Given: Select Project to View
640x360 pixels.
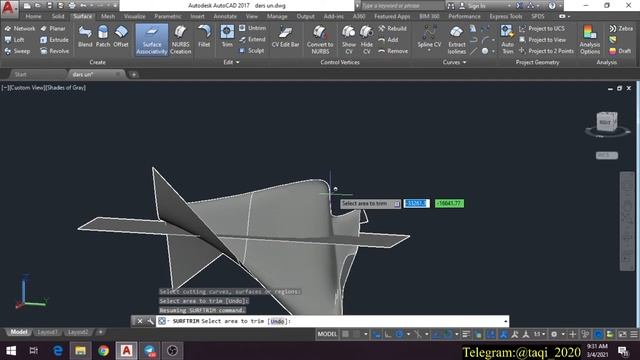Looking at the screenshot, I should click(542, 40).
